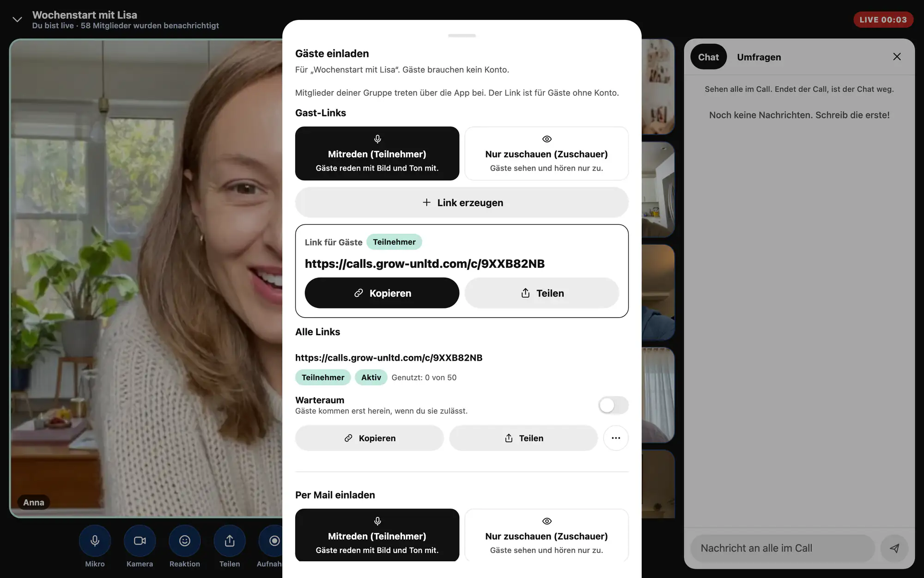This screenshot has width=924, height=578.
Task: Click the Anna name label on video
Action: click(x=34, y=502)
